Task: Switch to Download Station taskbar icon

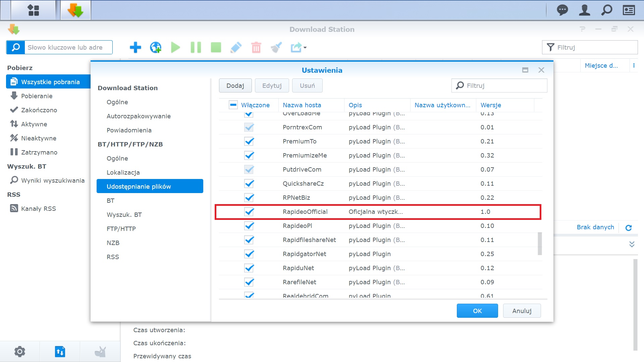Action: pyautogui.click(x=75, y=10)
